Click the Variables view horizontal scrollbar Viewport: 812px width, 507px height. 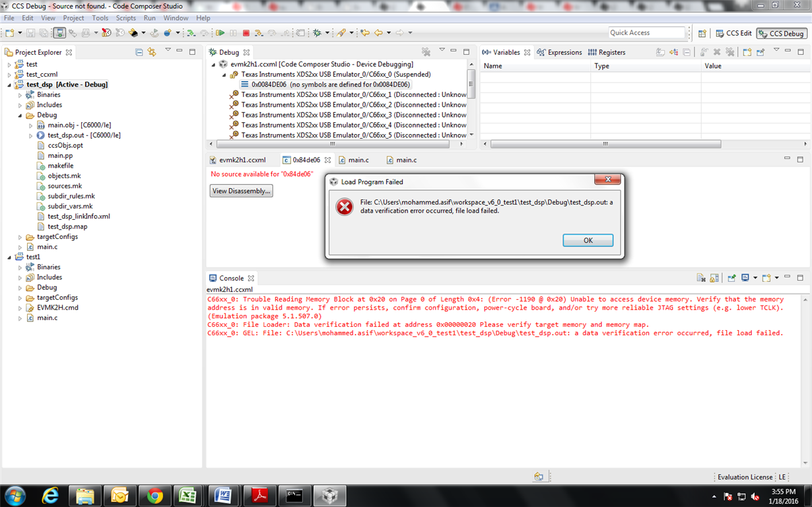pos(605,144)
